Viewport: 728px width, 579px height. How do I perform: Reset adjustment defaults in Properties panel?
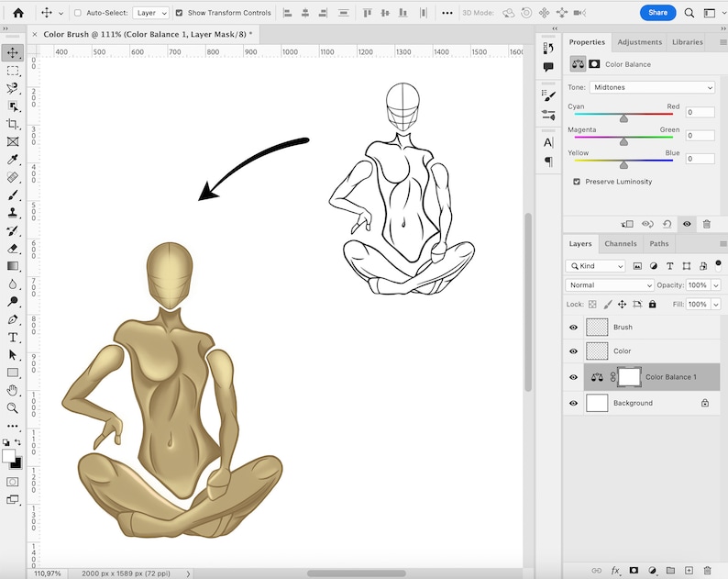click(x=667, y=224)
